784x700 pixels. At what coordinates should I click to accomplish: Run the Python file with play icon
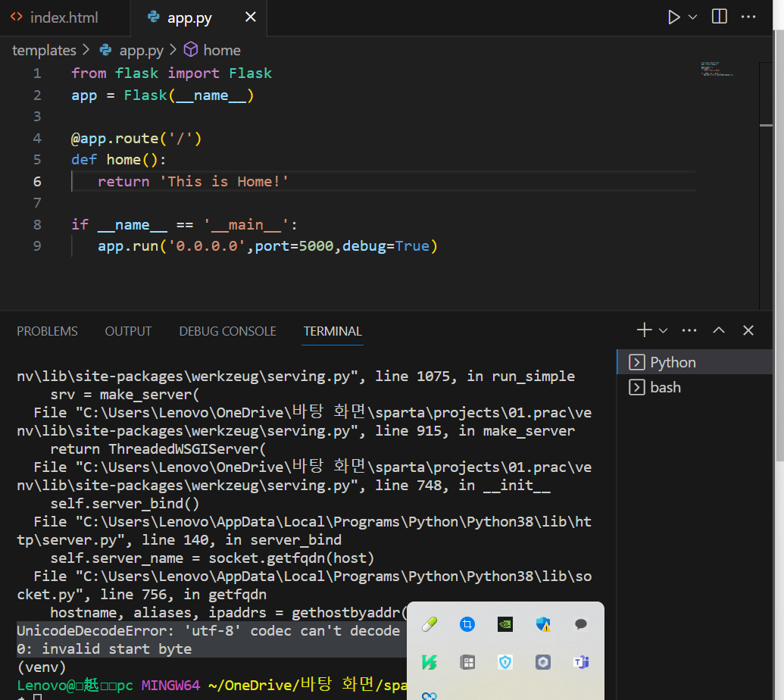point(673,17)
